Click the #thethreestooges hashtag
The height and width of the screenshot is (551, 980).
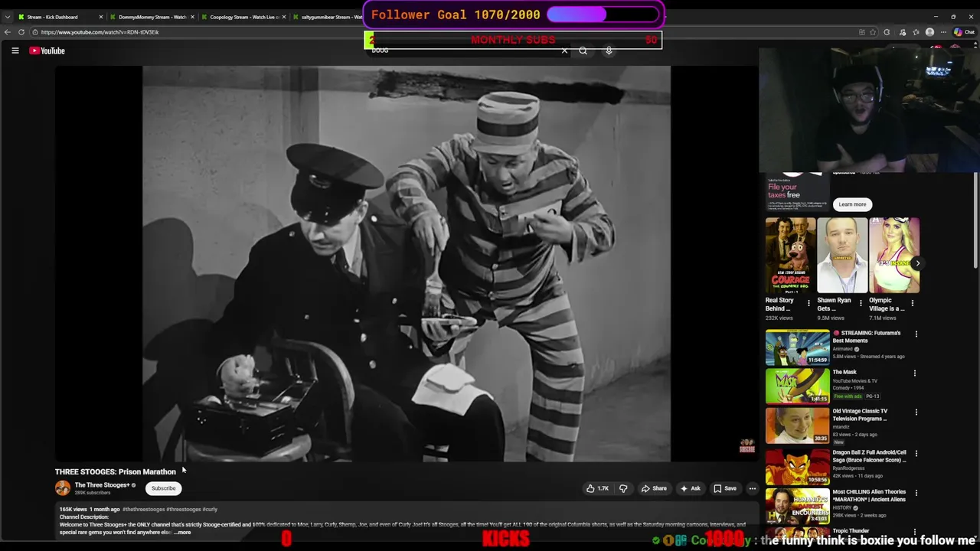click(143, 509)
